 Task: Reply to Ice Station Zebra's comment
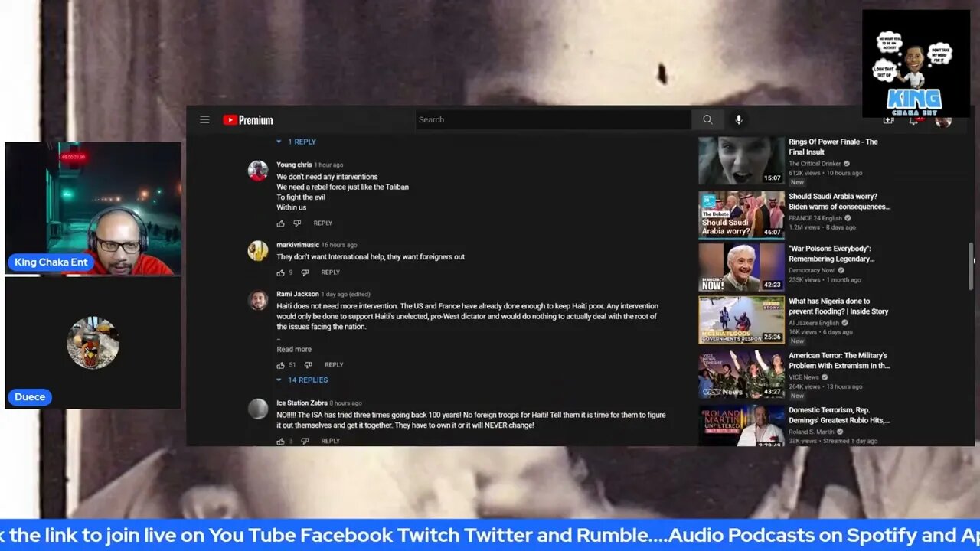point(331,441)
